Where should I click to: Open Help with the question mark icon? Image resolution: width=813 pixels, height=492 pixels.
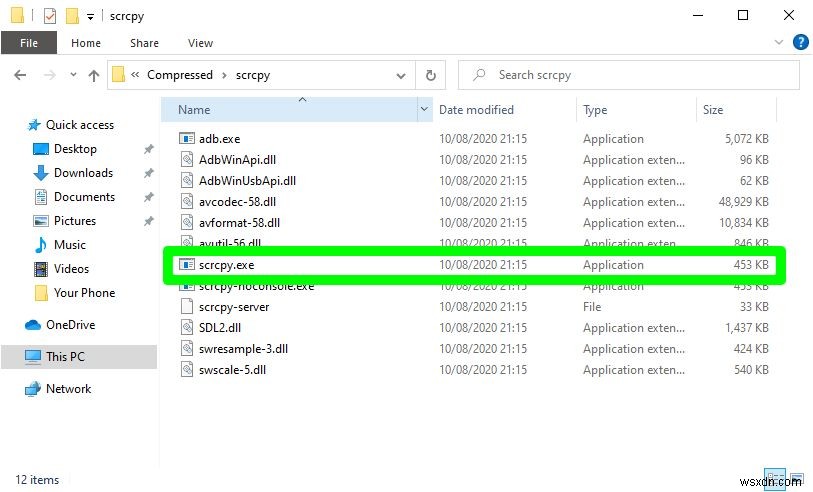[801, 42]
